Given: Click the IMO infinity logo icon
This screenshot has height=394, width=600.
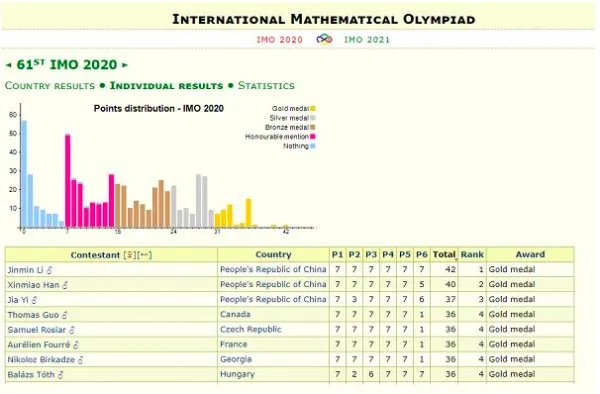Looking at the screenshot, I should point(324,39).
